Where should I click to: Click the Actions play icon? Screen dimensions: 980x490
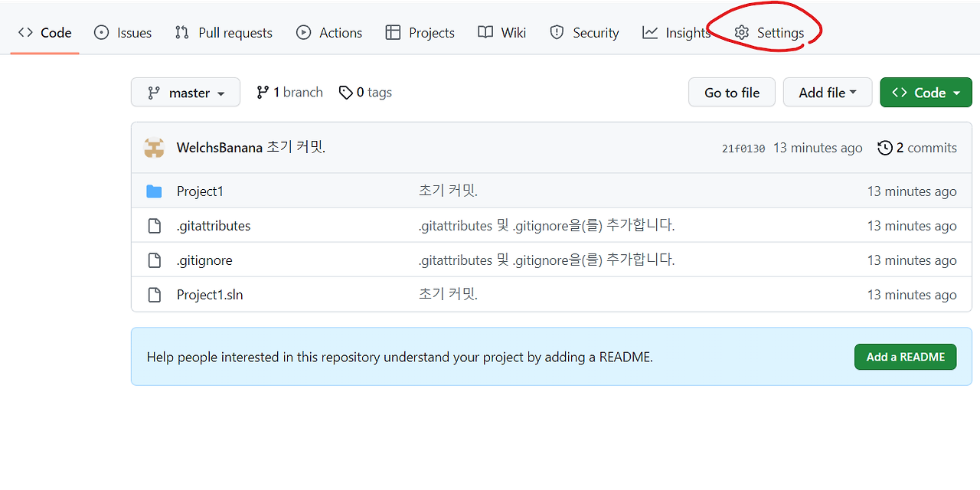[x=303, y=33]
